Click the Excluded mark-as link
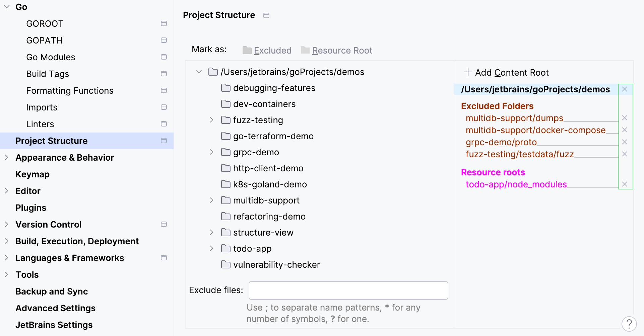Image resolution: width=644 pixels, height=336 pixels. pos(272,50)
